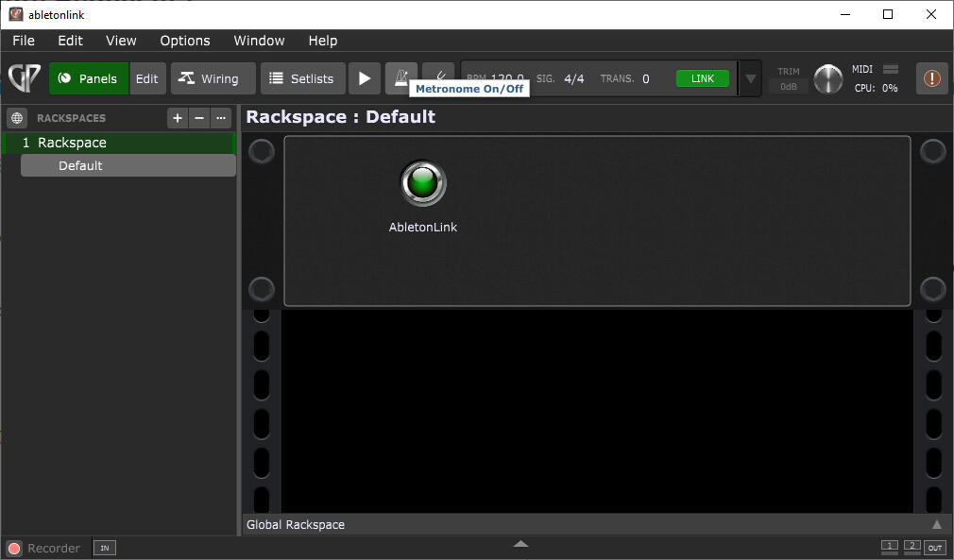Screen dimensions: 954x560
Task: Open the tuner from the toolbar
Action: click(x=438, y=76)
